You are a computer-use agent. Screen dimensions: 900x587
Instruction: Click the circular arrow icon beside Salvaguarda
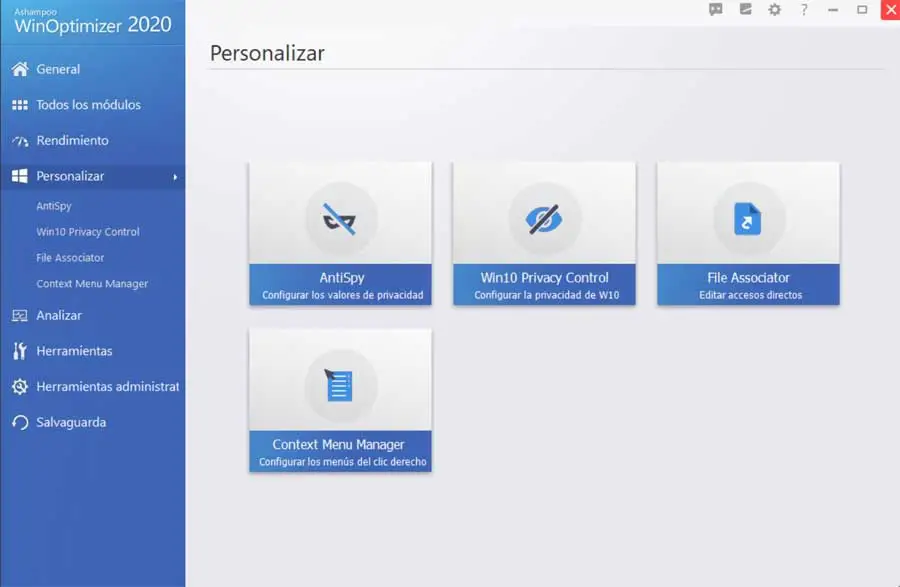click(x=20, y=422)
